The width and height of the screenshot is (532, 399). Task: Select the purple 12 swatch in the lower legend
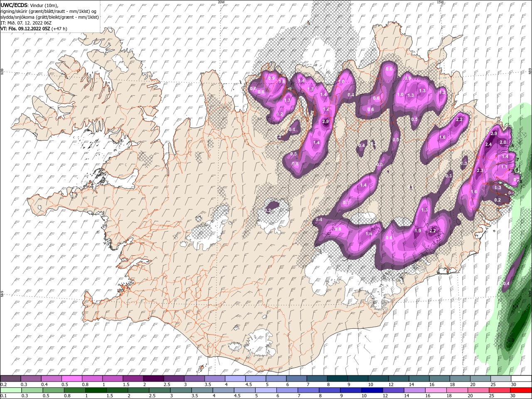click(x=393, y=390)
